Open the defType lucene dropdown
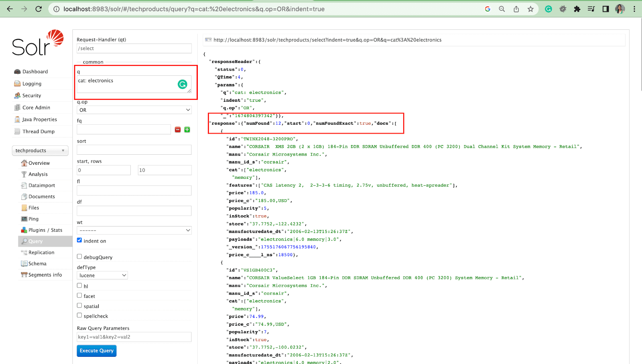The image size is (642, 364). click(x=102, y=275)
